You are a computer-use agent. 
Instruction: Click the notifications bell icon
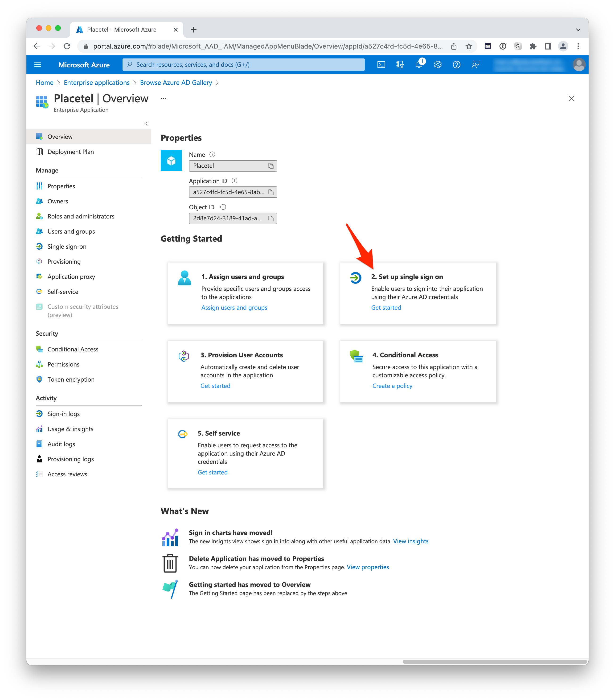(x=419, y=65)
